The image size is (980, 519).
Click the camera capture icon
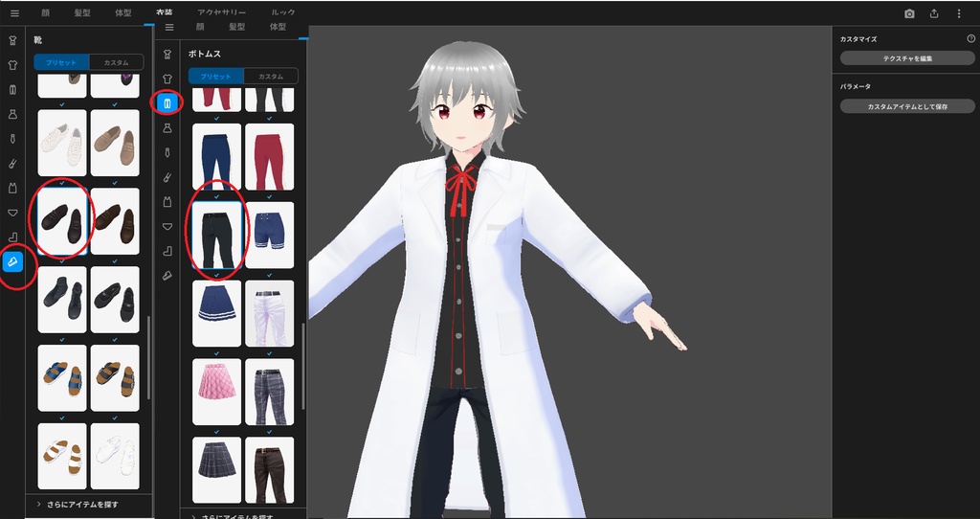click(x=909, y=13)
